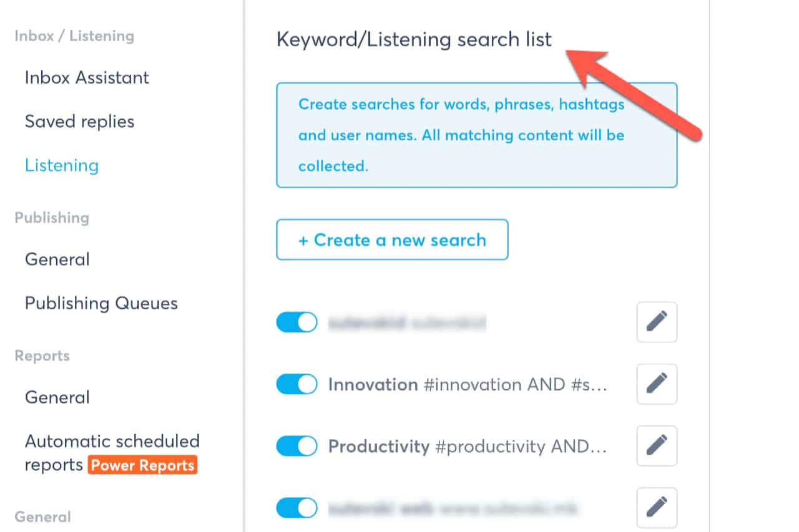Select the Listening menu item

pyautogui.click(x=62, y=165)
